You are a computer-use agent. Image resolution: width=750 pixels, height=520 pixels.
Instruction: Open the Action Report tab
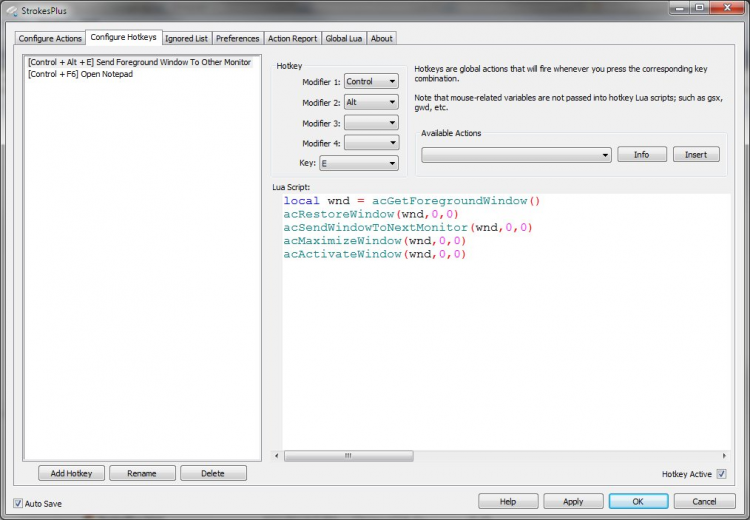tap(292, 38)
